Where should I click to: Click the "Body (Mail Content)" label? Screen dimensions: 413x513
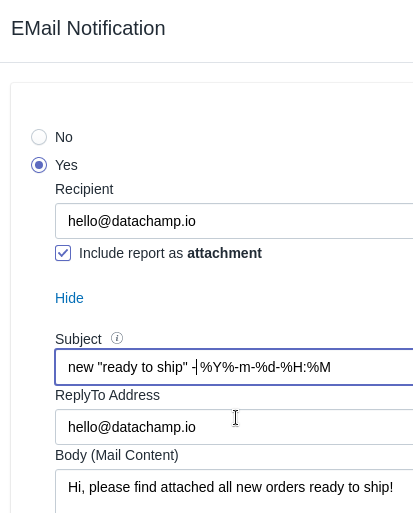[117, 455]
